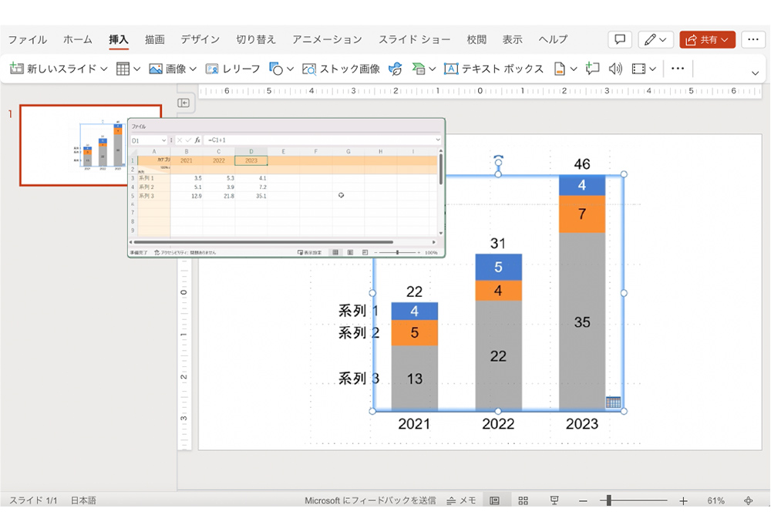Click the 共有 share button

pos(707,39)
